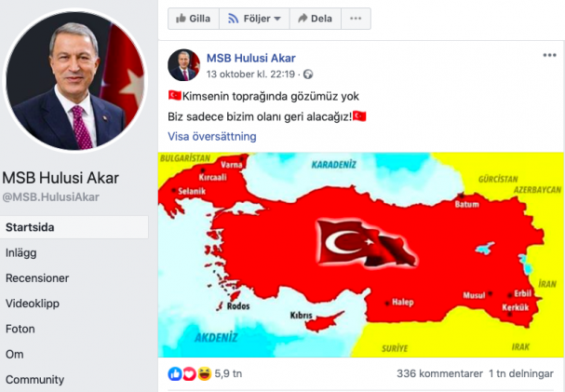This screenshot has width=565, height=392.
Task: Click the post timestamp 13 oktober kl. 22:19
Action: pos(250,74)
